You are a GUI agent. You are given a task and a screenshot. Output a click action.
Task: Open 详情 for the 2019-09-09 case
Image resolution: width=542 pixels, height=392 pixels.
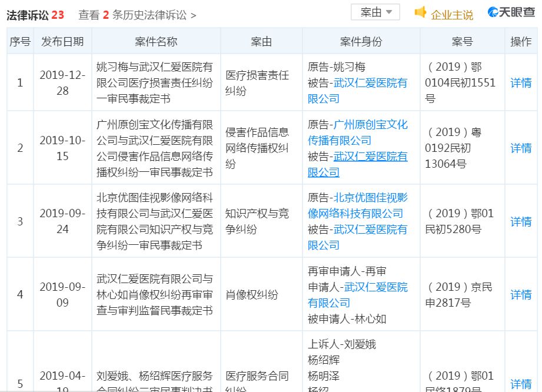pos(521,294)
